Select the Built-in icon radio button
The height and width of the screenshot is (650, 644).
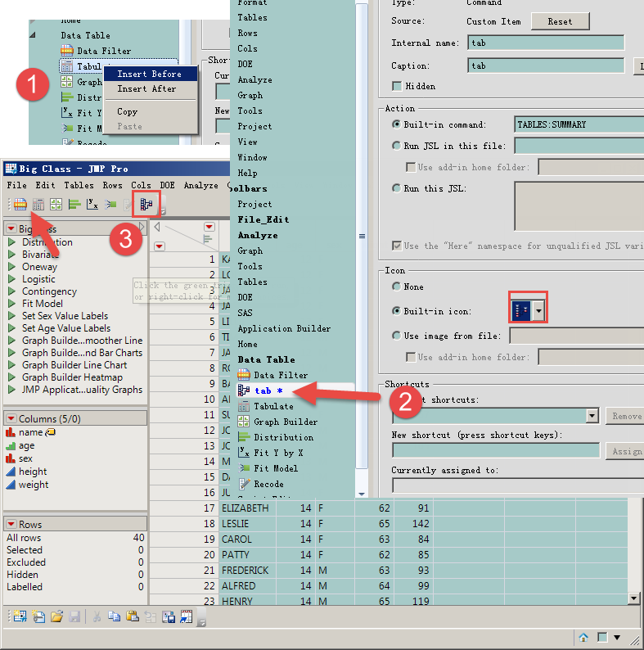point(397,311)
